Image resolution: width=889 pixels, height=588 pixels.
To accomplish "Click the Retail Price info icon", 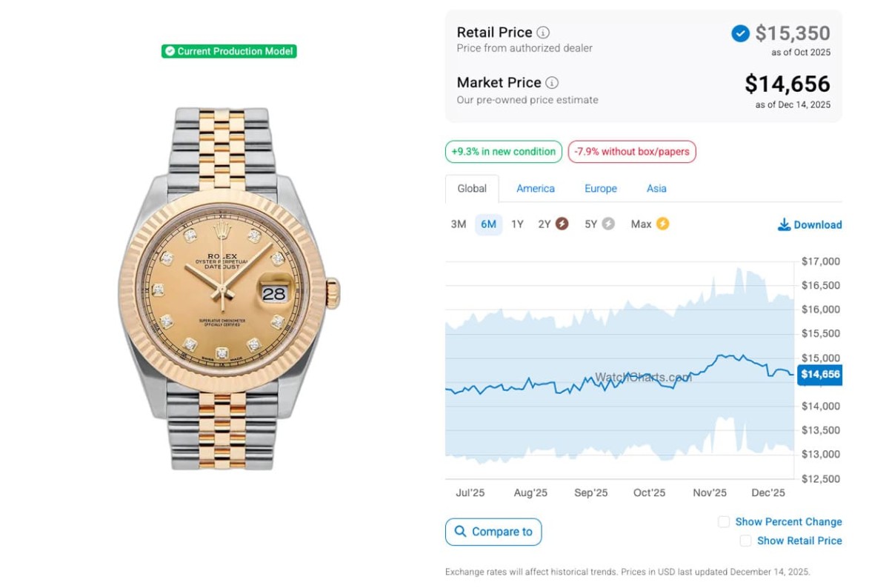I will pos(543,33).
